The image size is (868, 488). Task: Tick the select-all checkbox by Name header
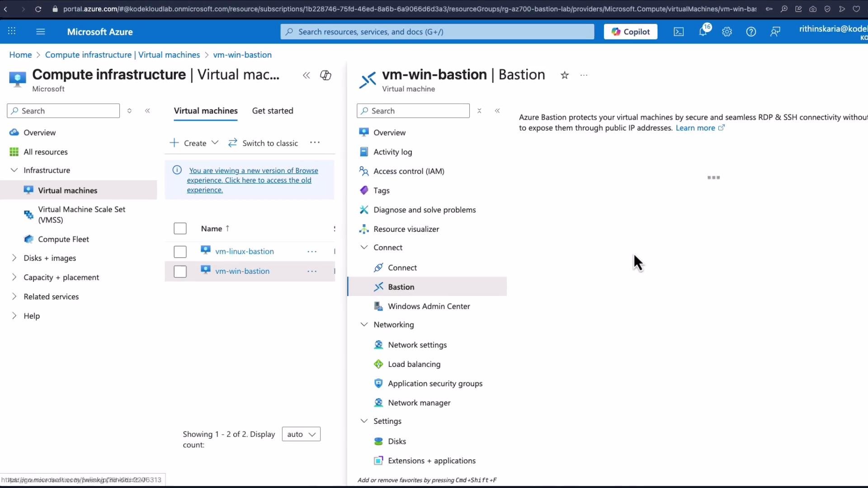[x=180, y=229]
